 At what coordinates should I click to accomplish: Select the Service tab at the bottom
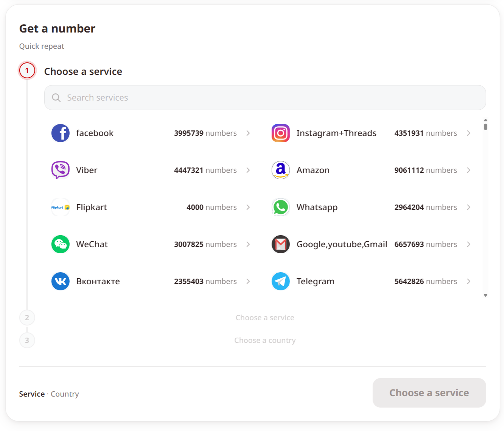point(32,394)
